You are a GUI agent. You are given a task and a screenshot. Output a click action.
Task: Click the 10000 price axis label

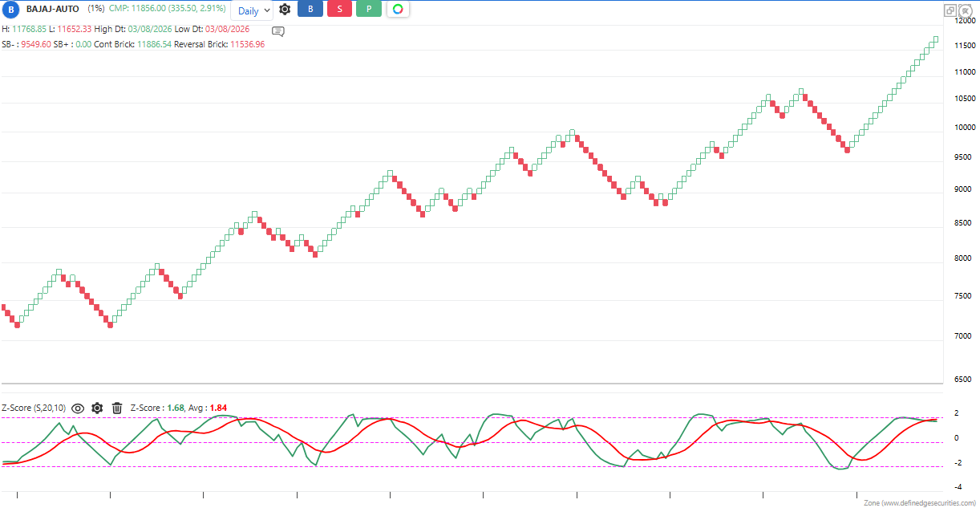(x=964, y=128)
